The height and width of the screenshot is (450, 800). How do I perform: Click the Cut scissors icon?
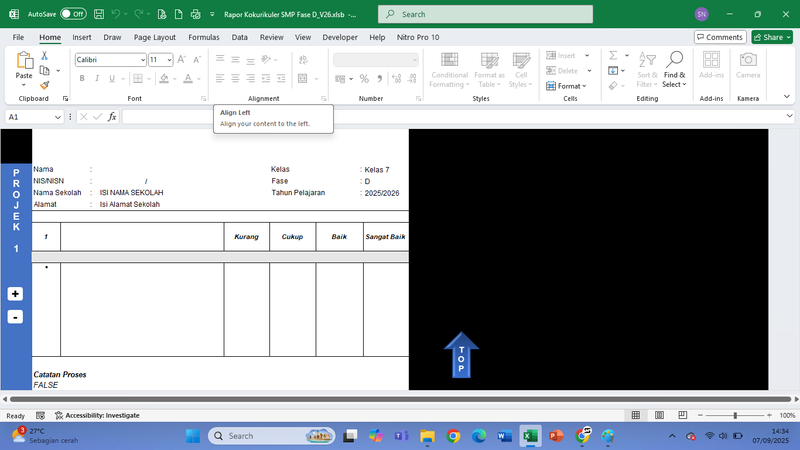pyautogui.click(x=45, y=58)
